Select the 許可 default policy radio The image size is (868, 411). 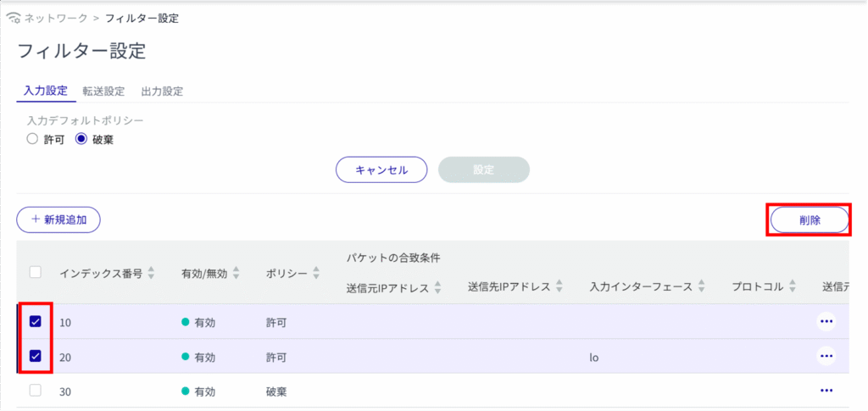pyautogui.click(x=32, y=139)
